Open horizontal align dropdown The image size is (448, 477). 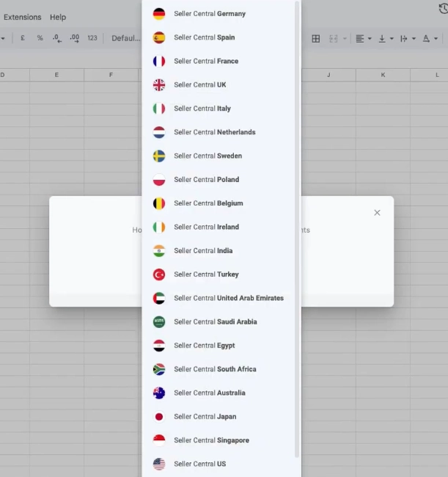tap(363, 38)
